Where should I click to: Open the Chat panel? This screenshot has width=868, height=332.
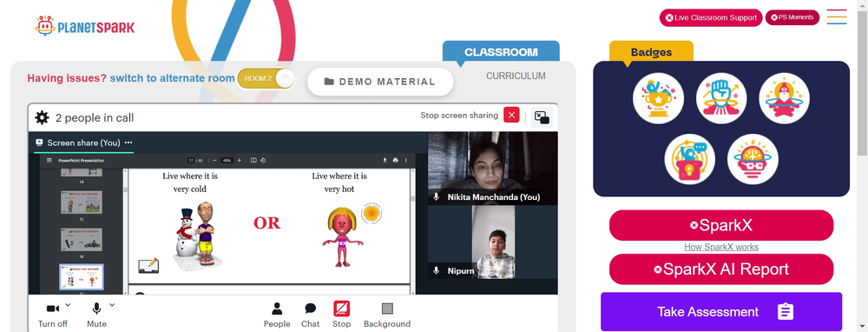[x=311, y=315]
